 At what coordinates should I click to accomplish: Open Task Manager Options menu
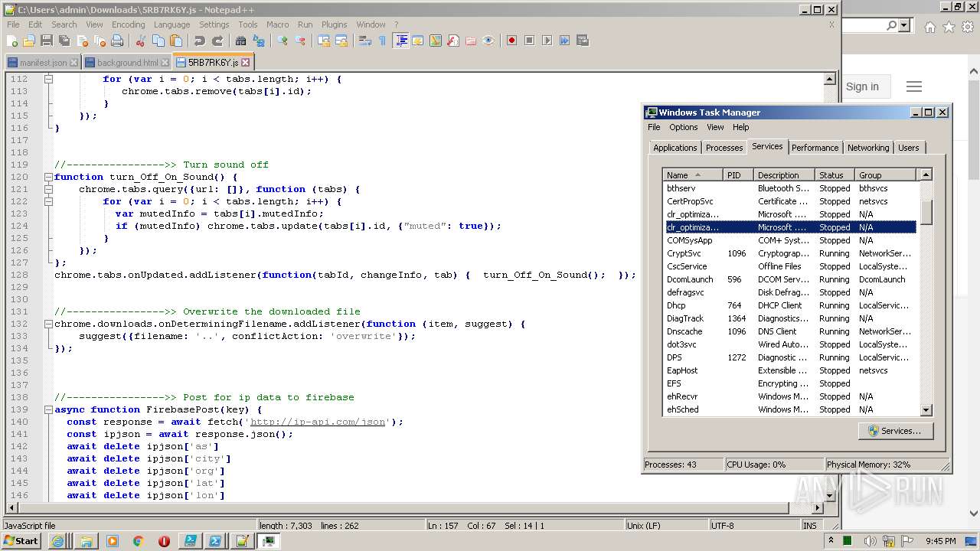pos(683,127)
